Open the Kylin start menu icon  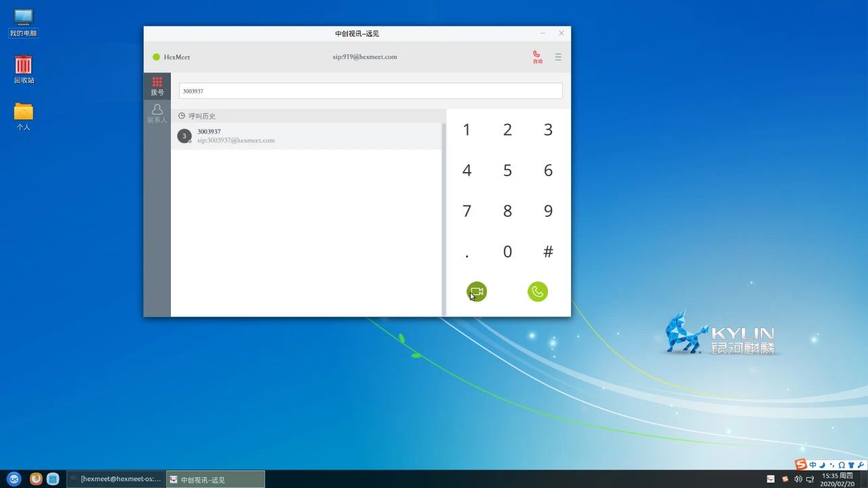click(x=14, y=479)
